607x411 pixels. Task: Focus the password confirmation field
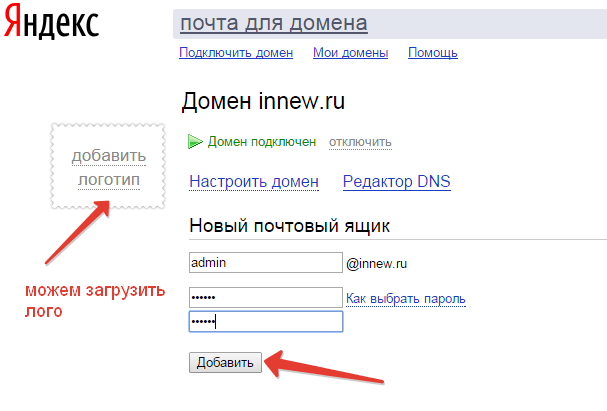coord(266,321)
